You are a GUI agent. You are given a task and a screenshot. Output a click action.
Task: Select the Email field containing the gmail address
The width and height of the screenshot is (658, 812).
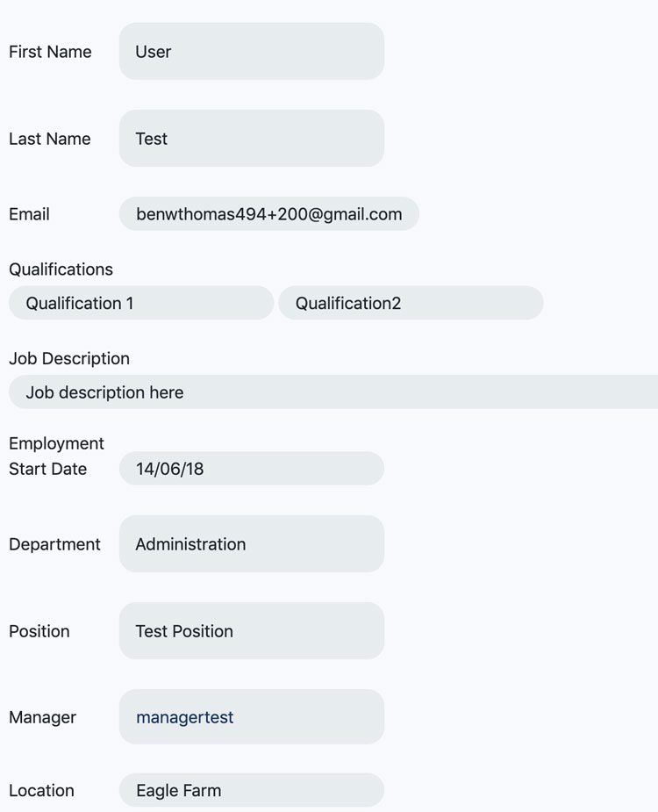coord(268,213)
